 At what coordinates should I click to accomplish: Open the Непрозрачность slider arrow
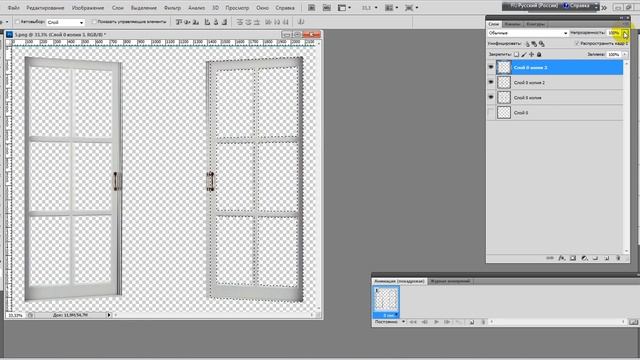point(625,33)
